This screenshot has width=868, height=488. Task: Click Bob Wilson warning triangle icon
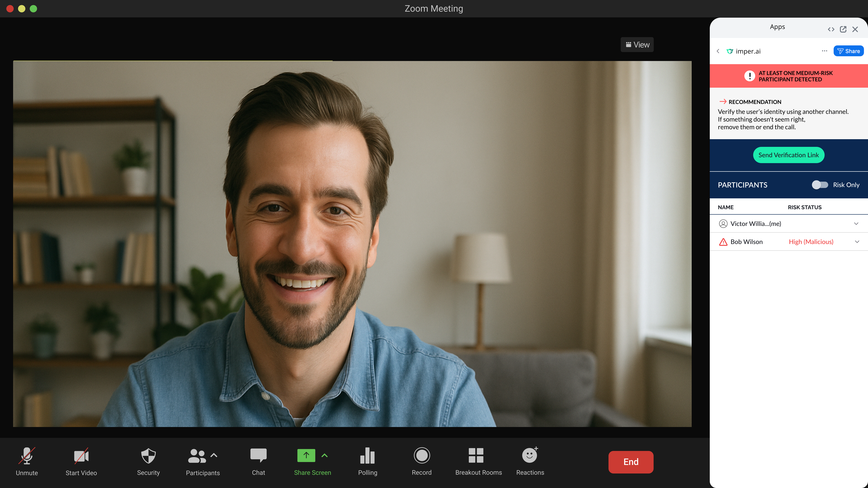pyautogui.click(x=723, y=242)
